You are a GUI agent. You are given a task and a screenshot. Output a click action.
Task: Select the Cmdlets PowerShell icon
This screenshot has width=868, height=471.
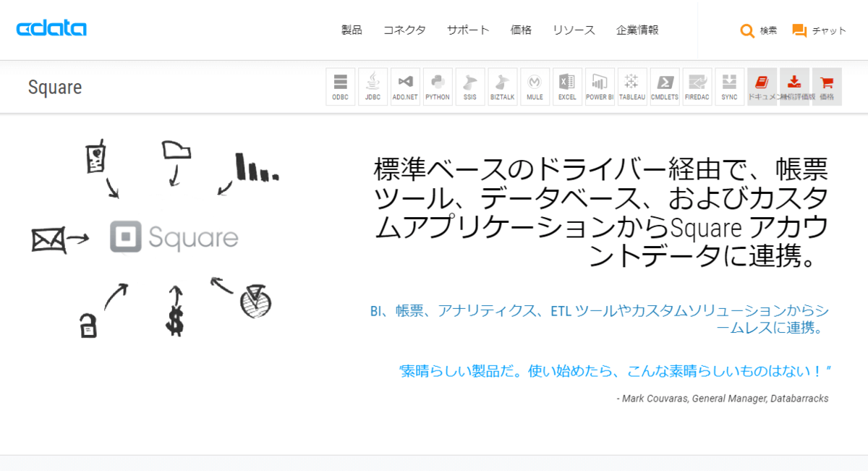(665, 87)
